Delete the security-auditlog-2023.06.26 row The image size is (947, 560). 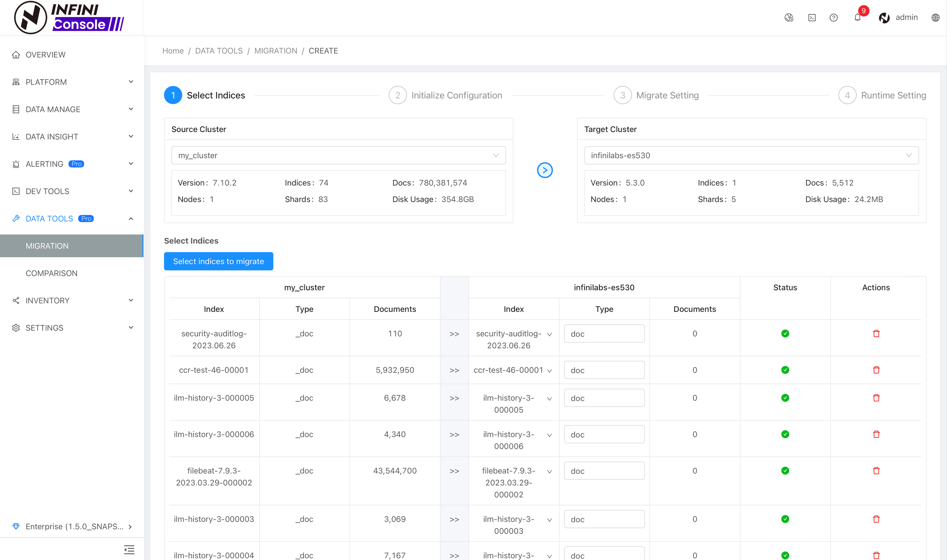tap(876, 333)
